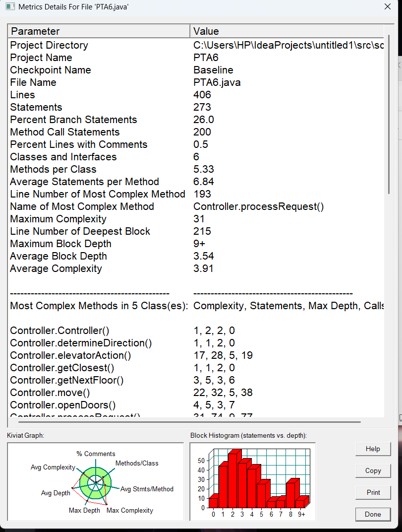This screenshot has width=402, height=532.
Task: Select Percent Lines with Comments row
Action: click(196, 144)
